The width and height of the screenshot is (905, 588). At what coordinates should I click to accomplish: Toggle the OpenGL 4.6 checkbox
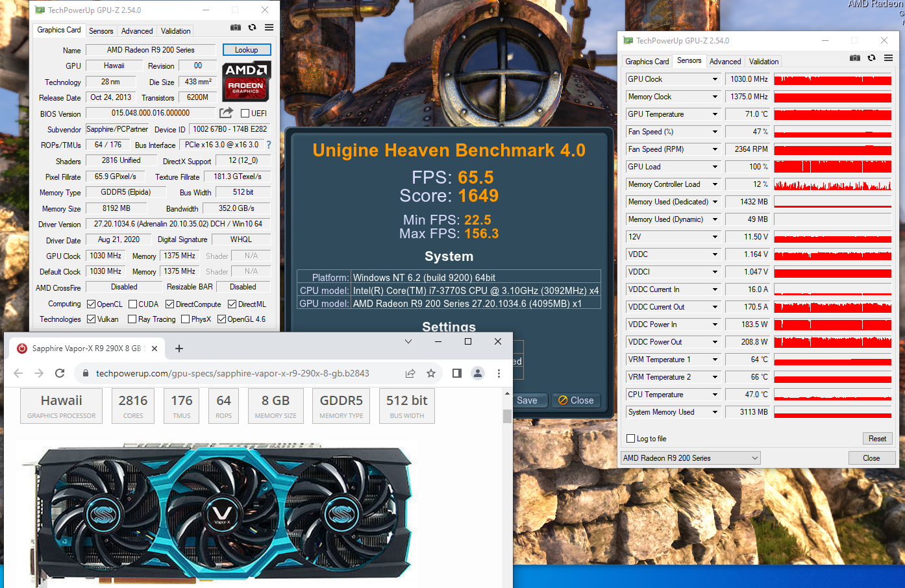point(221,319)
